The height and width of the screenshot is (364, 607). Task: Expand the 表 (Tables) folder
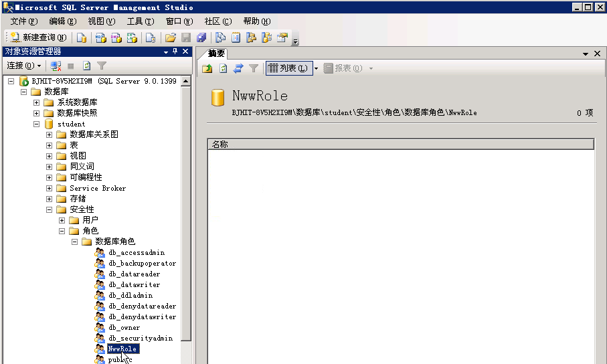click(x=49, y=146)
